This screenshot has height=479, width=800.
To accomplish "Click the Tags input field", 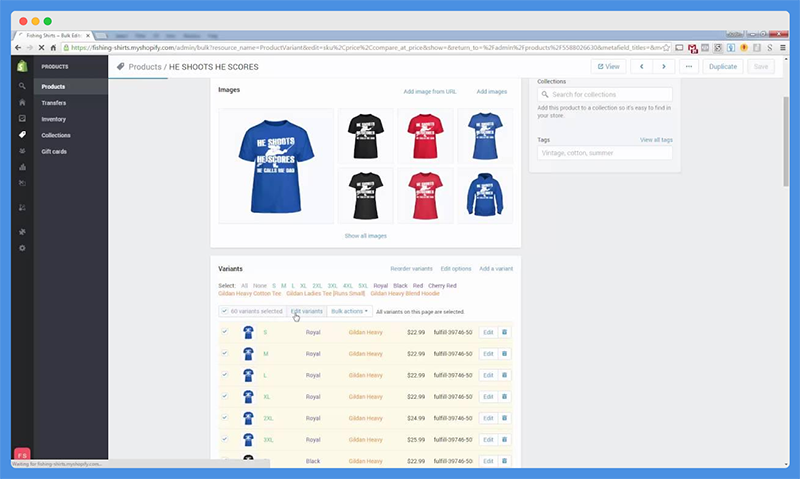I will (x=605, y=153).
